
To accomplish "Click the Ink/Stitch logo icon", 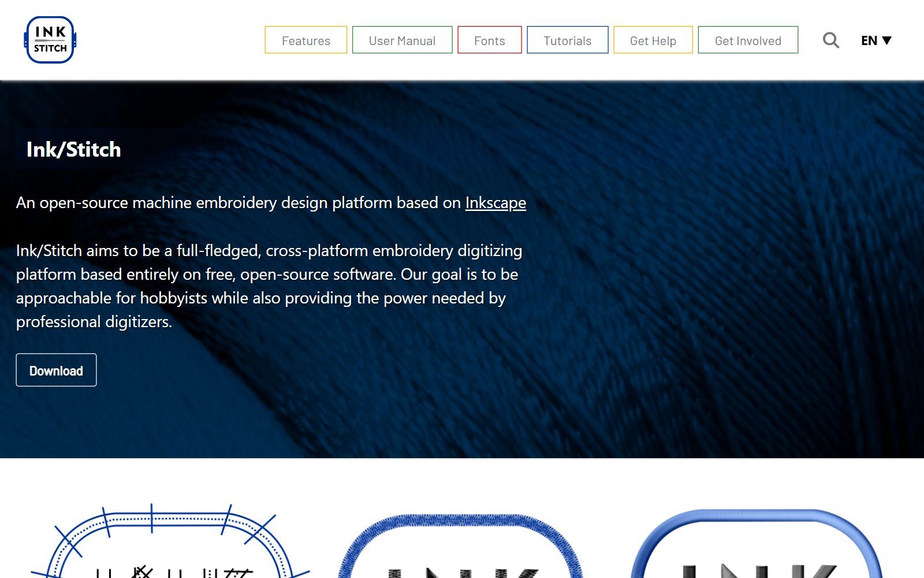I will coord(50,40).
